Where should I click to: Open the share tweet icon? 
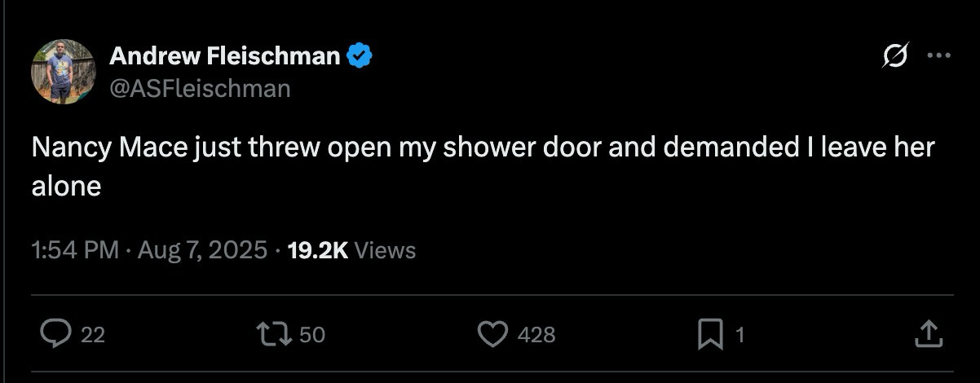coord(929,332)
